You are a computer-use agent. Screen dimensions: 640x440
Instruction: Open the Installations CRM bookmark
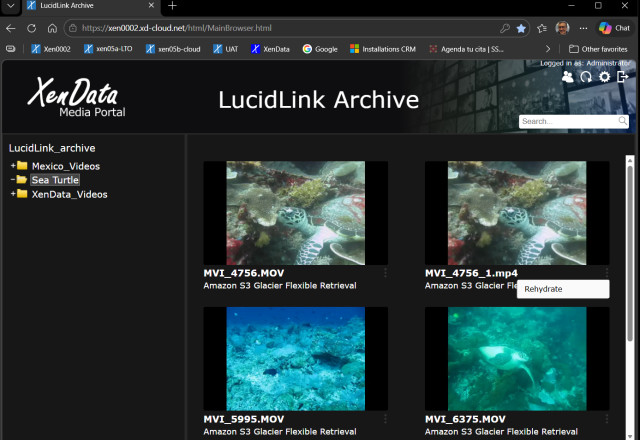382,48
